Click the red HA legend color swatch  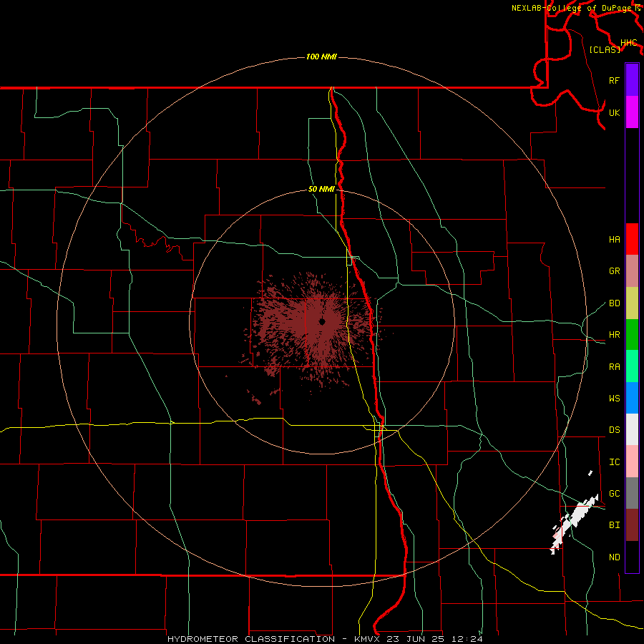(632, 239)
